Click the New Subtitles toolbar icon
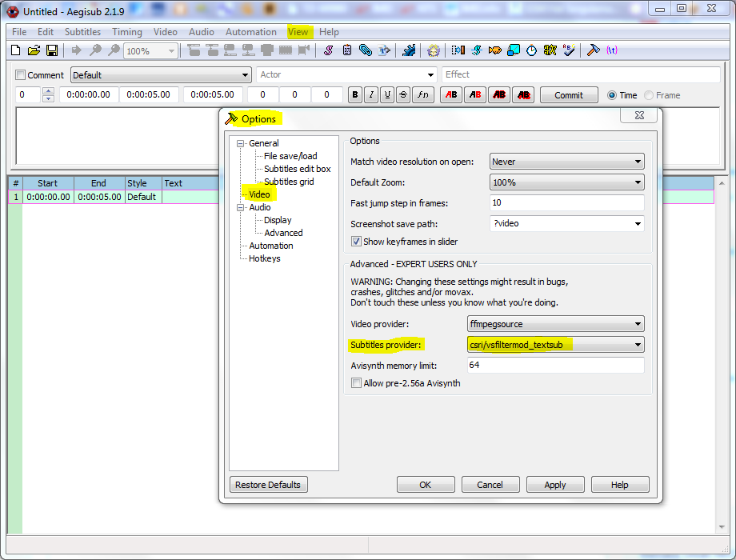The height and width of the screenshot is (560, 736). tap(15, 50)
